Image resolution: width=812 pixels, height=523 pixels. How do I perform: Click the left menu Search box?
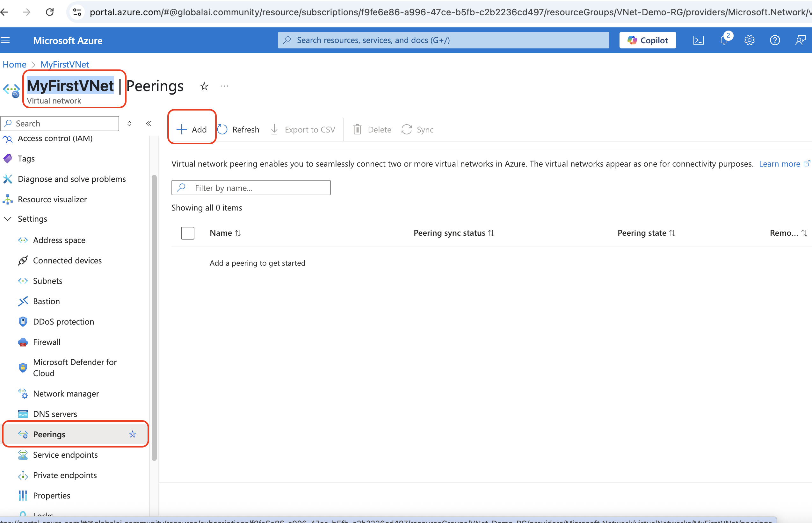point(60,124)
